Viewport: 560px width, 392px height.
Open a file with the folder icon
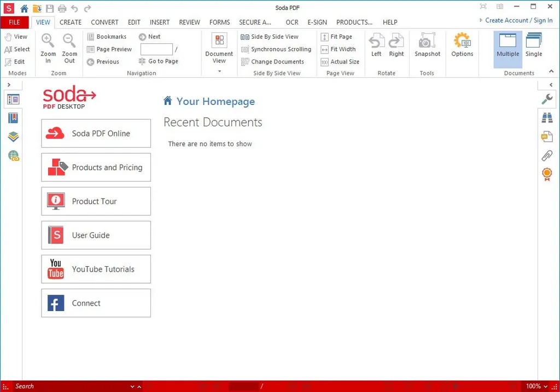pyautogui.click(x=37, y=8)
